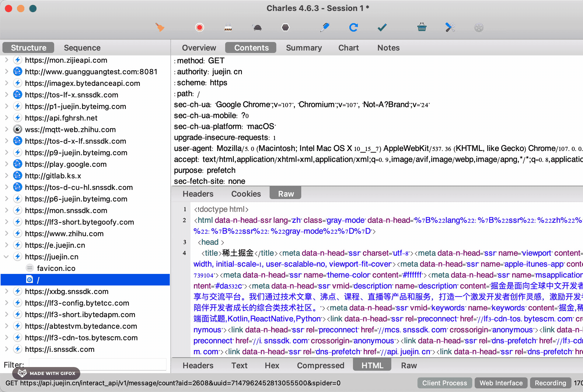Screen dimensions: 583x392
Task: Collapse the https://juejin.cn tree node
Action: click(6, 257)
